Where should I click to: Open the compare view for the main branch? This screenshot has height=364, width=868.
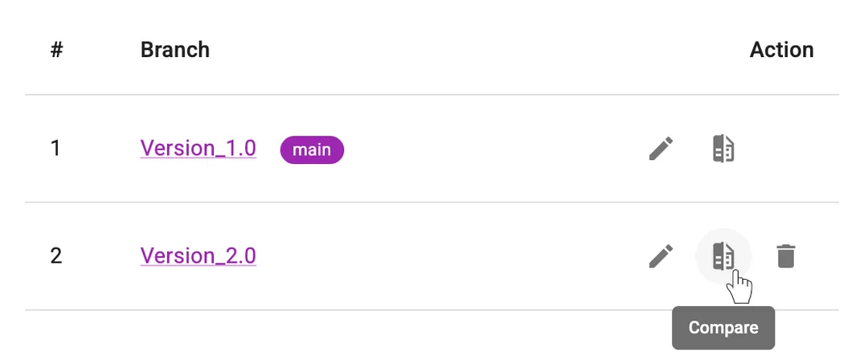coord(723,149)
